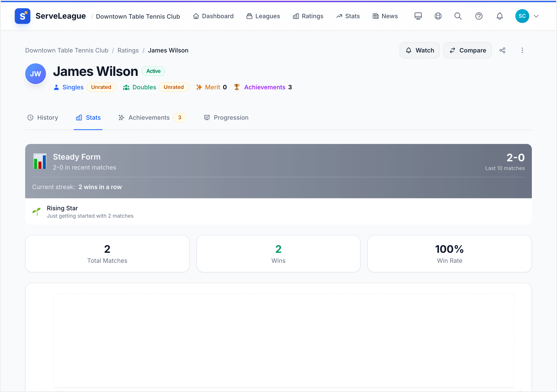Click the trophy icon beside Achievements
The width and height of the screenshot is (557, 392).
pos(237,87)
